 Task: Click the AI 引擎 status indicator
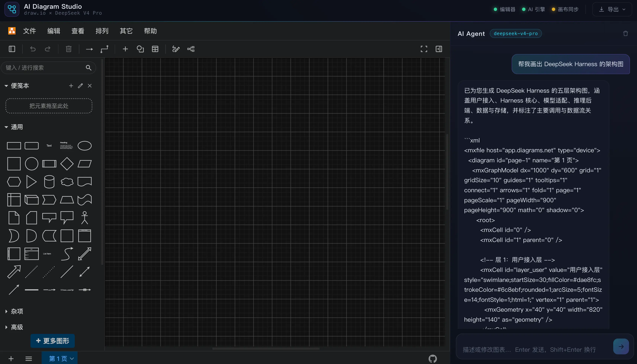(533, 9)
